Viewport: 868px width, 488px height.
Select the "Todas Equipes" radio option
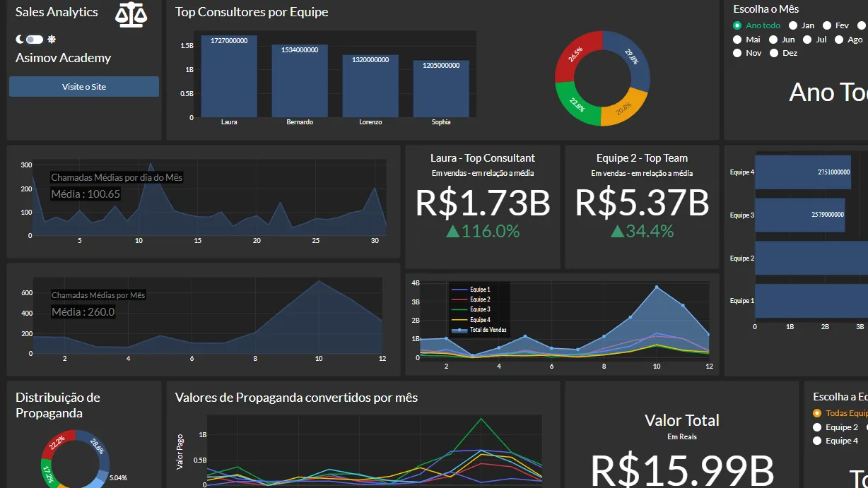point(816,413)
